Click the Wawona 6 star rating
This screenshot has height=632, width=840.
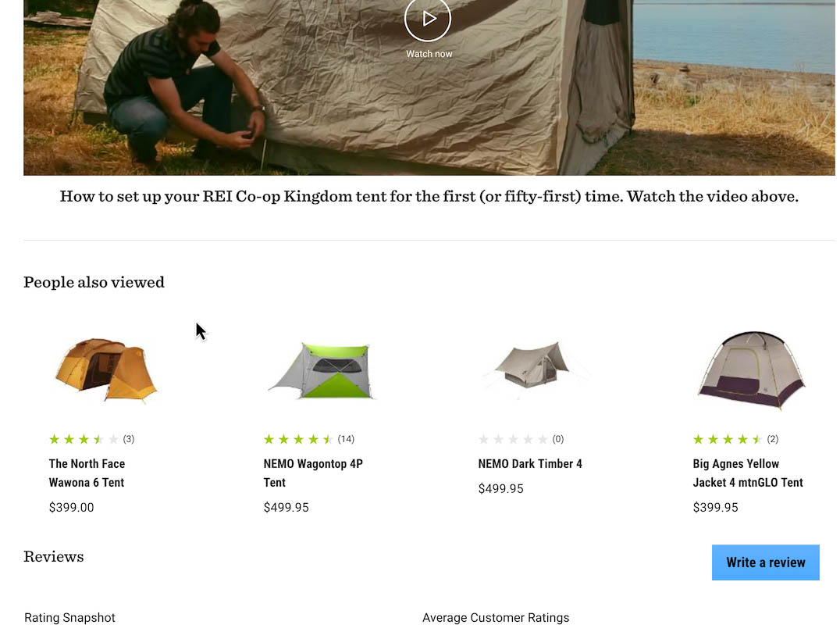pyautogui.click(x=84, y=439)
